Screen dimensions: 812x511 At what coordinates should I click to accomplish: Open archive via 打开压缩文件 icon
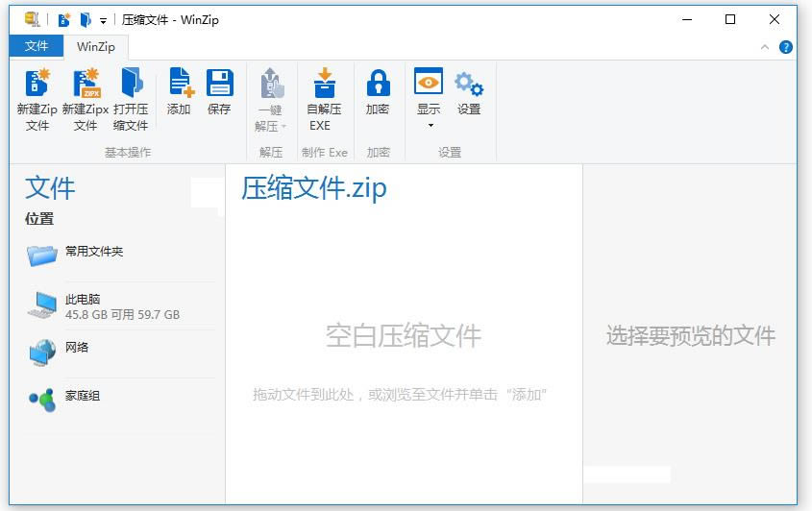click(x=132, y=83)
